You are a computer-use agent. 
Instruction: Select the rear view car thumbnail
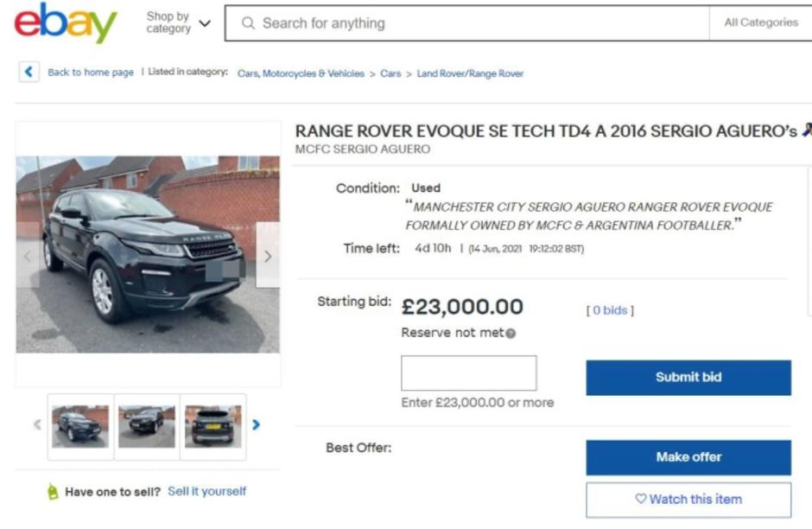pyautogui.click(x=213, y=426)
